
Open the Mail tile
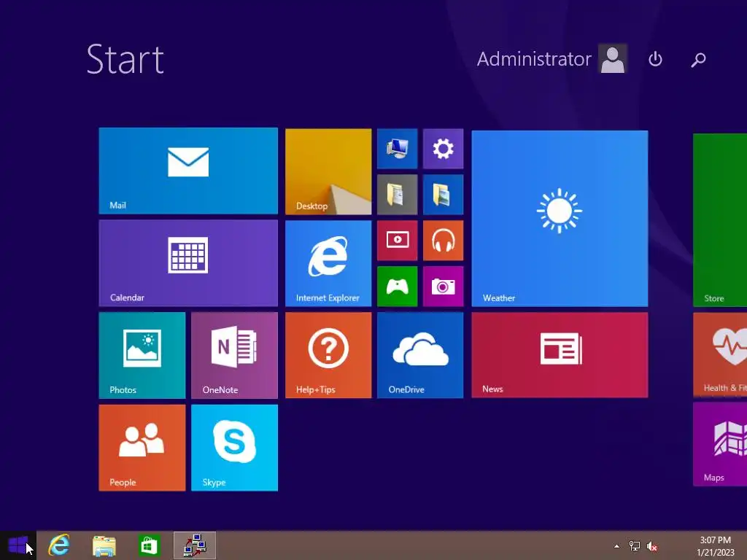(188, 171)
